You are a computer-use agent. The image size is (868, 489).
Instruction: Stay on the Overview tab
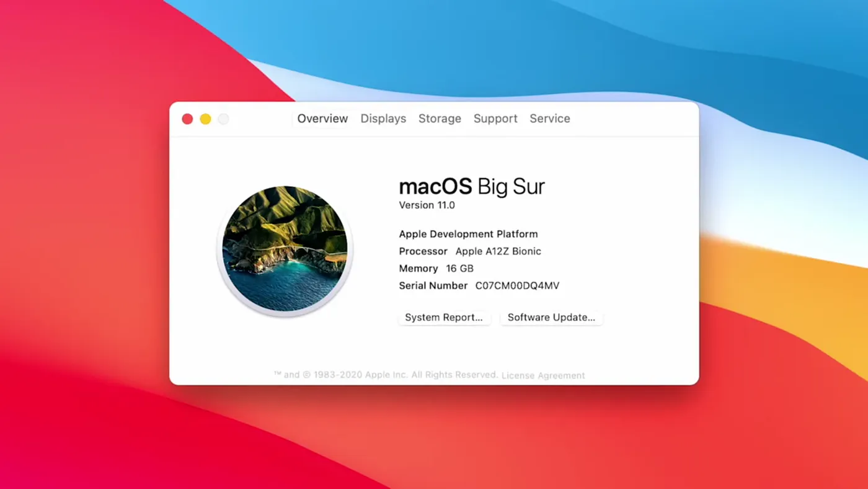(x=322, y=119)
